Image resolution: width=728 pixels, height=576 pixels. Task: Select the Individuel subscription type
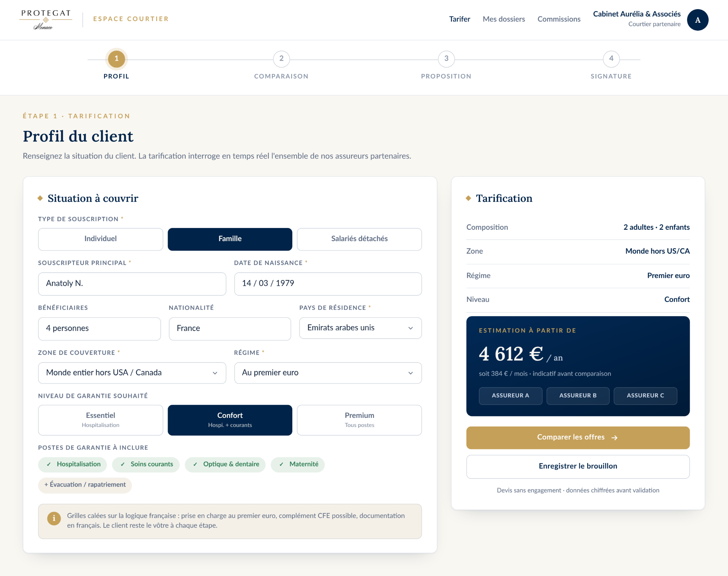[100, 239]
